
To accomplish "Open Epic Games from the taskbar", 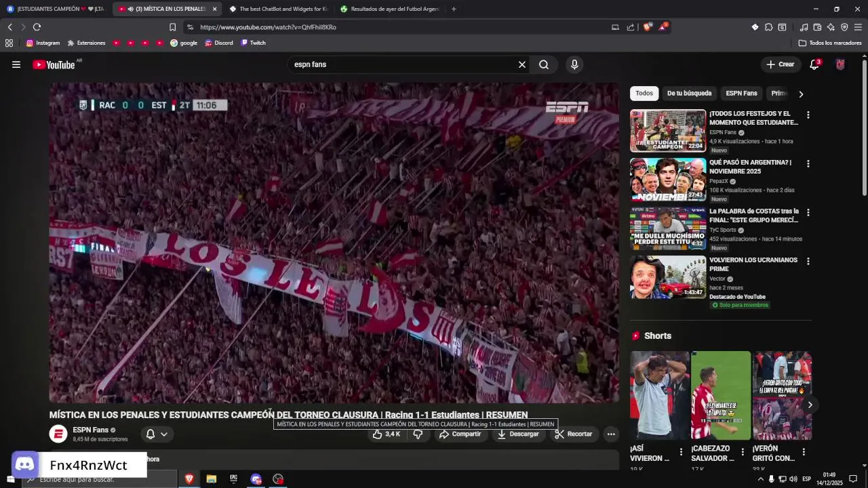I will click(233, 479).
